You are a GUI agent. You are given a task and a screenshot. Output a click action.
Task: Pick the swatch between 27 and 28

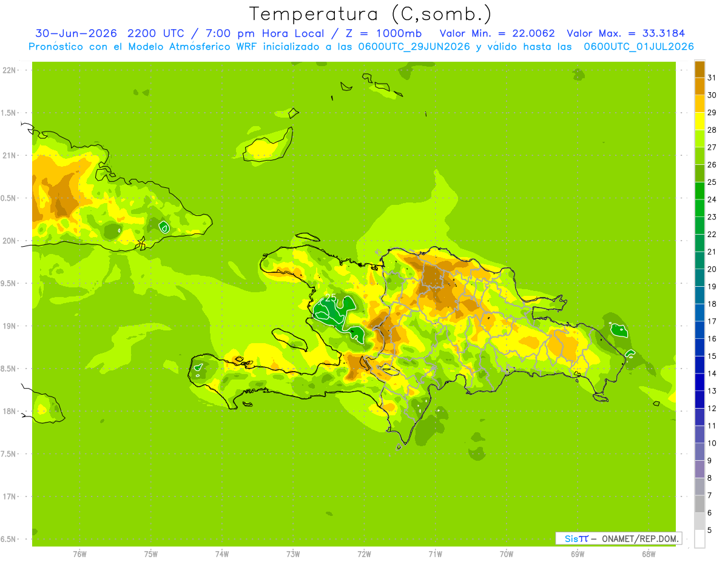pyautogui.click(x=699, y=138)
